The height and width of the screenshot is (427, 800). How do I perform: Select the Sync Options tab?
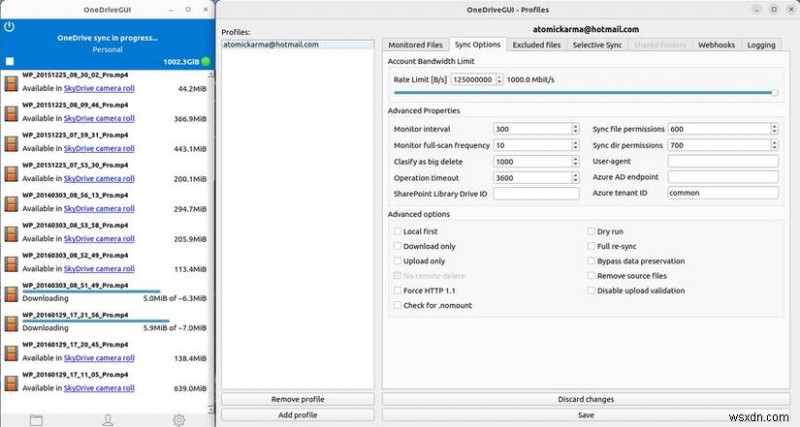point(478,44)
